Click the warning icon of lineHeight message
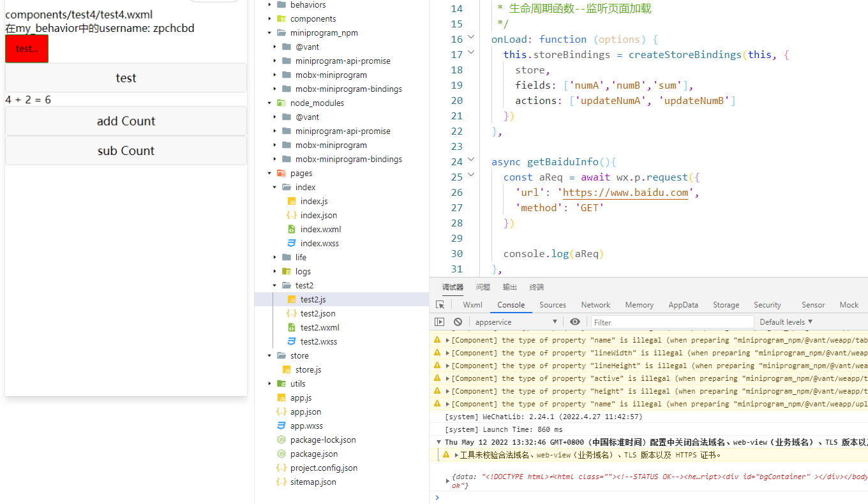Viewport: 868px width, 504px height. pos(437,366)
